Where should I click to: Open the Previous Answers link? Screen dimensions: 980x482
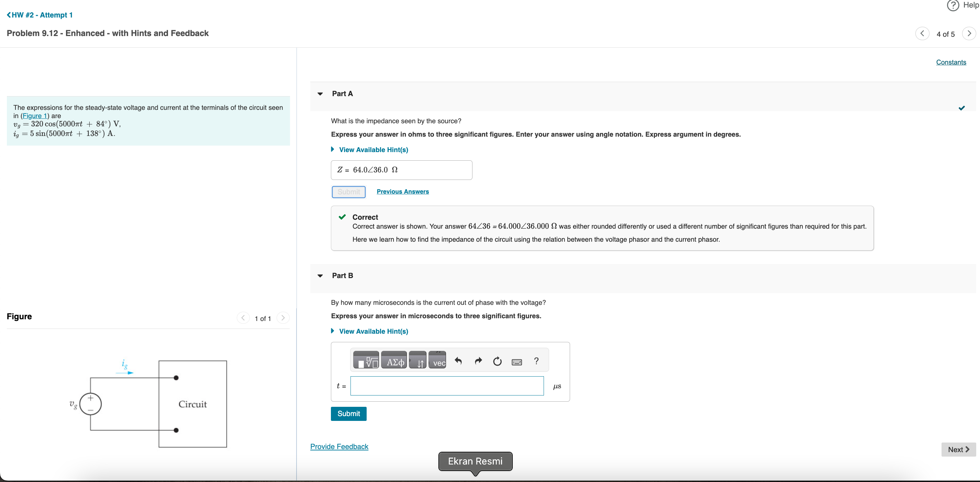(402, 191)
